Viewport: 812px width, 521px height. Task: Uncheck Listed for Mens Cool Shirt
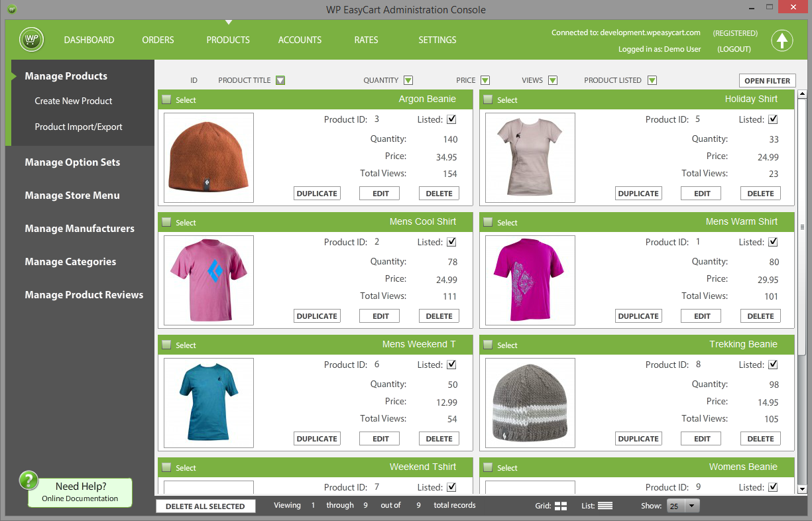coord(451,242)
